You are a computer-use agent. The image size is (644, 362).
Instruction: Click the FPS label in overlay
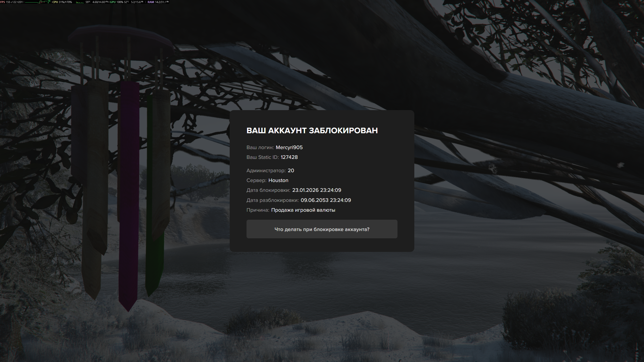(3, 2)
